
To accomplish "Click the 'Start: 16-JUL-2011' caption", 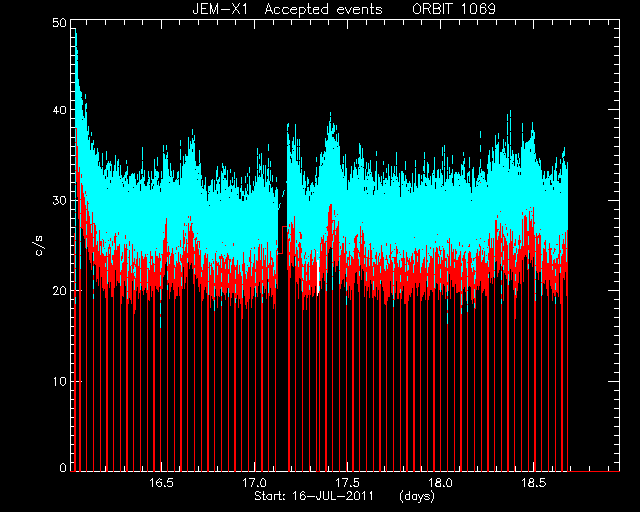I will [x=314, y=496].
